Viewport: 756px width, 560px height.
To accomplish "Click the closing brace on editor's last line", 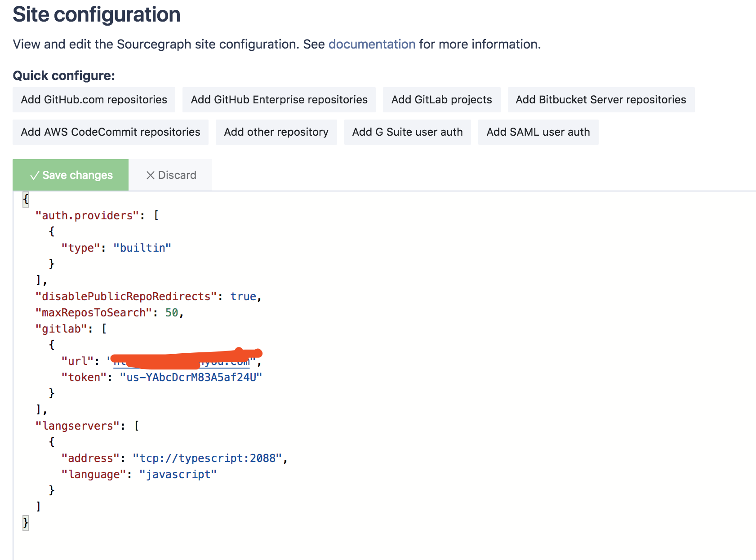I will point(26,523).
